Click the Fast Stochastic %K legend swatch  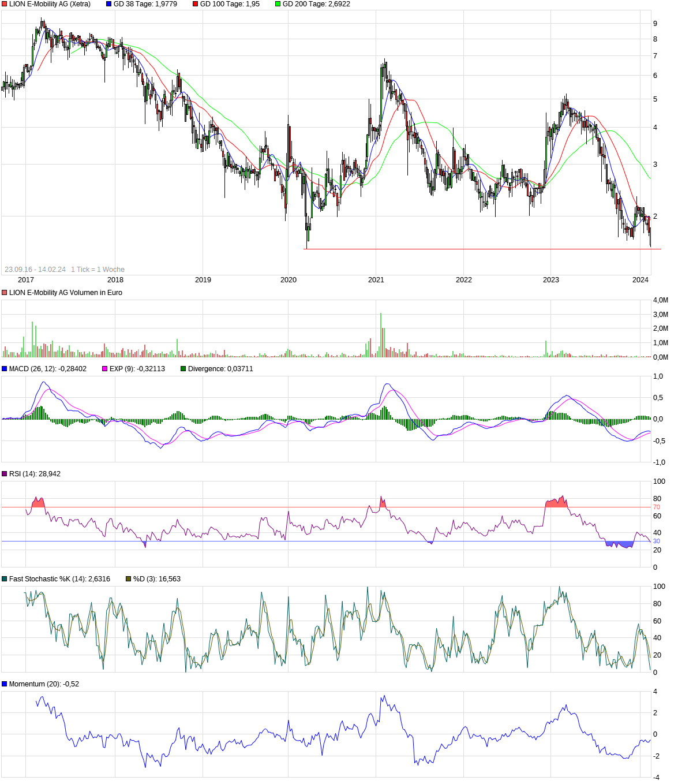pyautogui.click(x=5, y=579)
